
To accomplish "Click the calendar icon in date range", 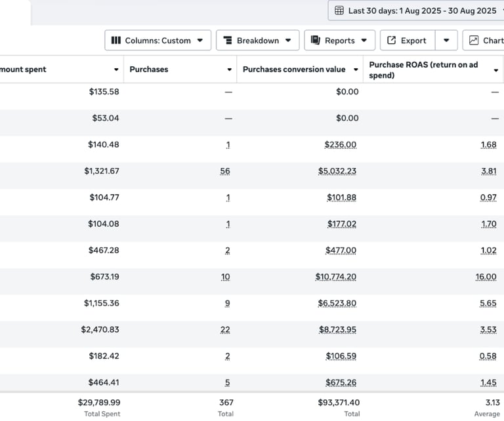I will click(339, 10).
